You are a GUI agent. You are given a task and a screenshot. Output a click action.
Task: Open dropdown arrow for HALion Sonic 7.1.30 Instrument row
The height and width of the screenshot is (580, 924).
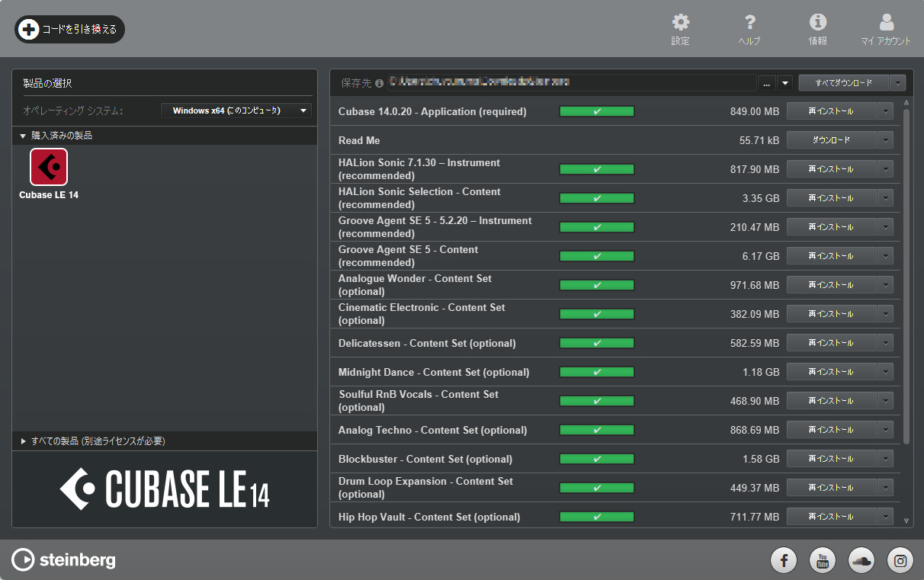click(885, 169)
